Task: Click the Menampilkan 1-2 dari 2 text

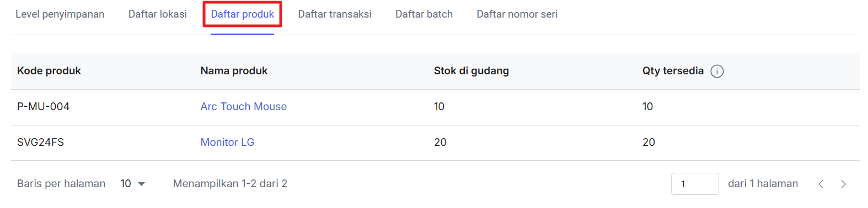Action: point(230,184)
